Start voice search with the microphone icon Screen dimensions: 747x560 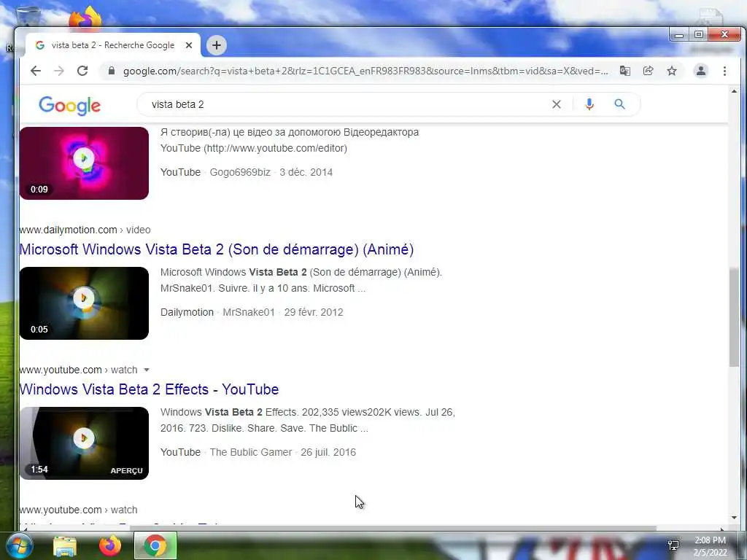click(x=589, y=104)
